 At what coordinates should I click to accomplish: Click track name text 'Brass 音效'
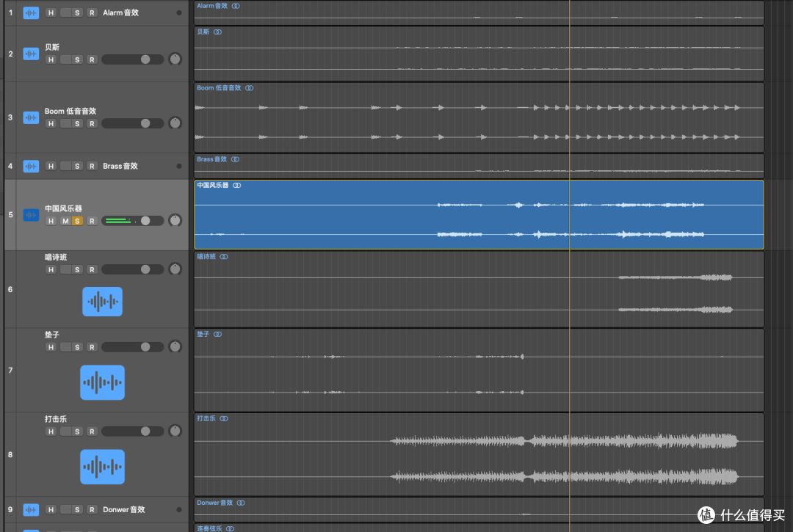pyautogui.click(x=120, y=166)
